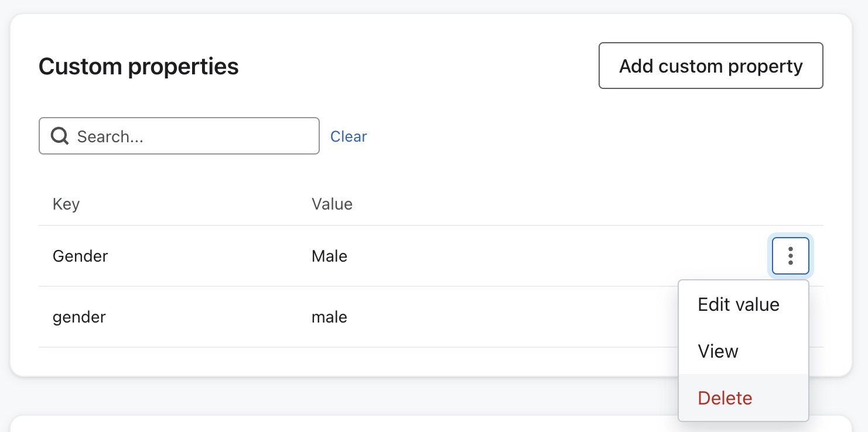The height and width of the screenshot is (432, 868).
Task: Select View in the row actions menu
Action: click(x=718, y=351)
